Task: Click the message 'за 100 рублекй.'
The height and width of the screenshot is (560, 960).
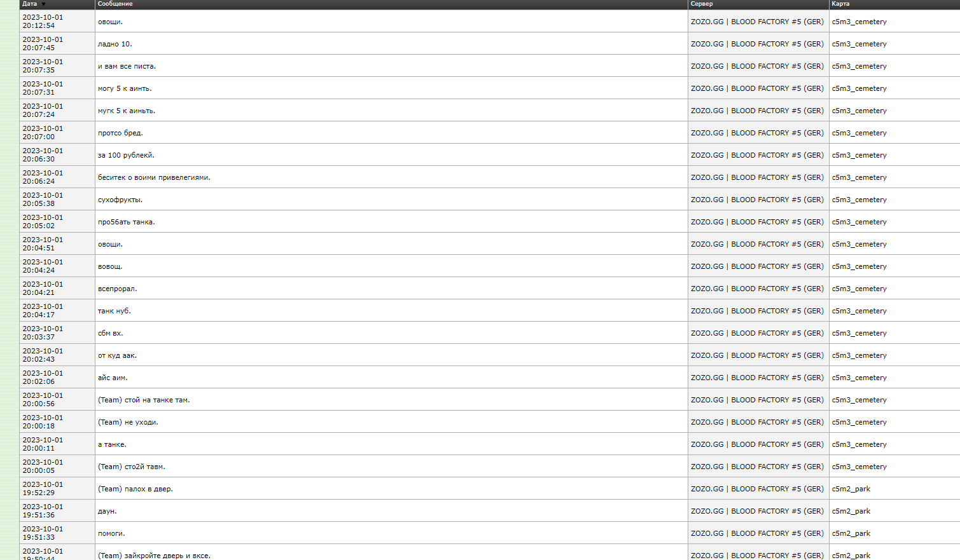Action: click(126, 155)
